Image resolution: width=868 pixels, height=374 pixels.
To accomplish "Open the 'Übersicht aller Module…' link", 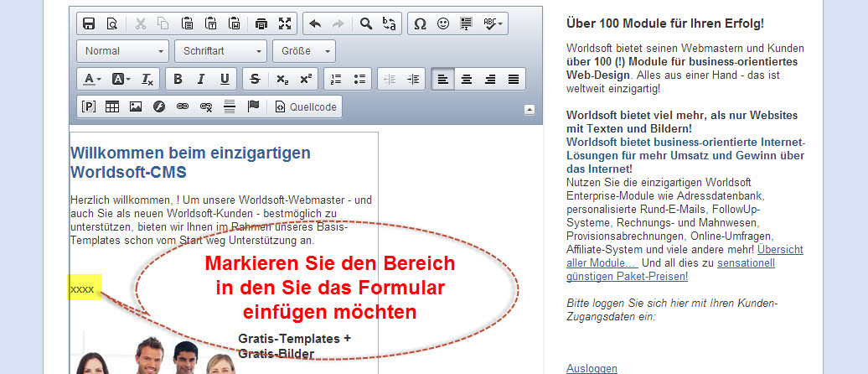I will (685, 256).
